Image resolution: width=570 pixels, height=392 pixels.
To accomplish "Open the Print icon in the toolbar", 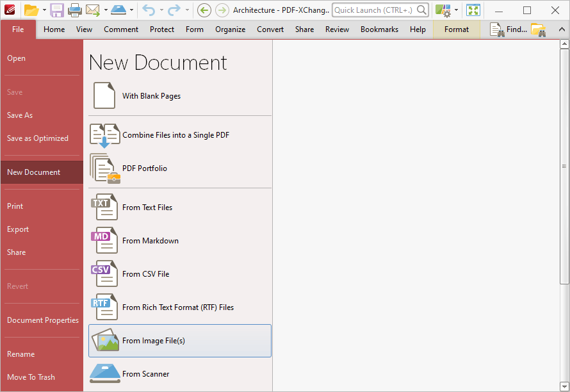I will pos(75,10).
